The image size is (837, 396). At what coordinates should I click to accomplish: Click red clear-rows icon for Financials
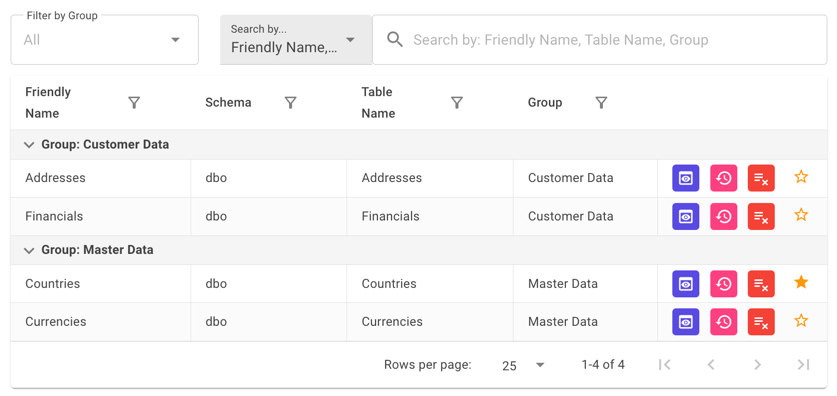761,217
